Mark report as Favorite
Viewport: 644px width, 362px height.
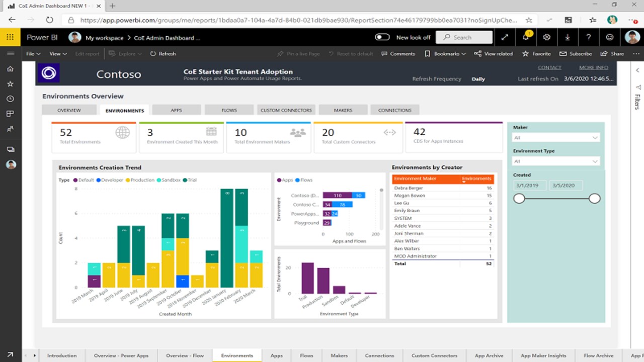[x=536, y=54]
